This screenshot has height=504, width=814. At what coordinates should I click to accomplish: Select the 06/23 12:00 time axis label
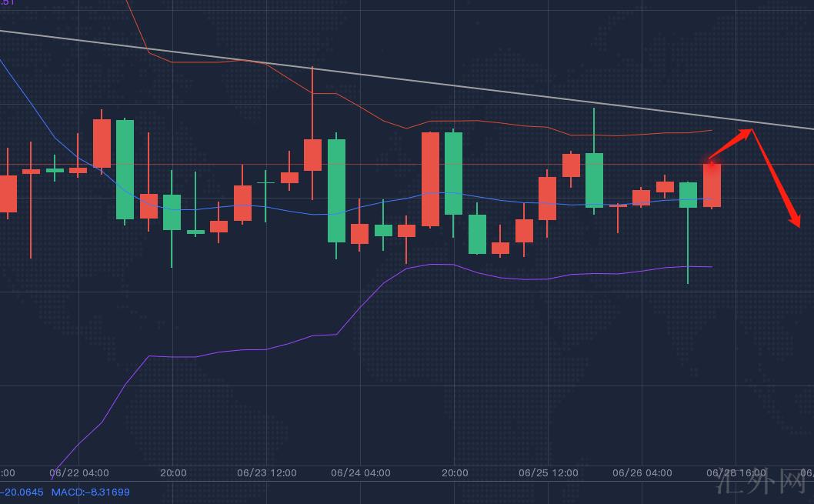tap(267, 473)
